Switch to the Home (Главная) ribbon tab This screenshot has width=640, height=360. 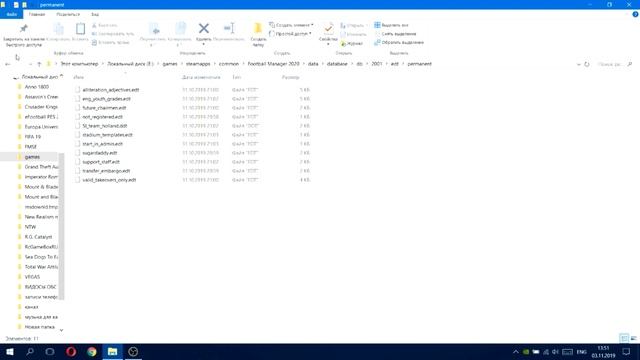(37, 14)
